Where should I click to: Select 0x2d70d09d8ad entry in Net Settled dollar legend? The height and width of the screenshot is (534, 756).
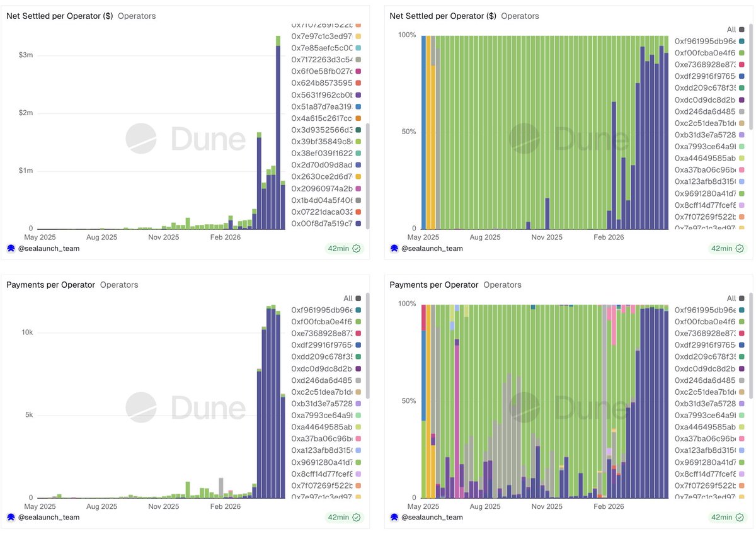point(326,164)
